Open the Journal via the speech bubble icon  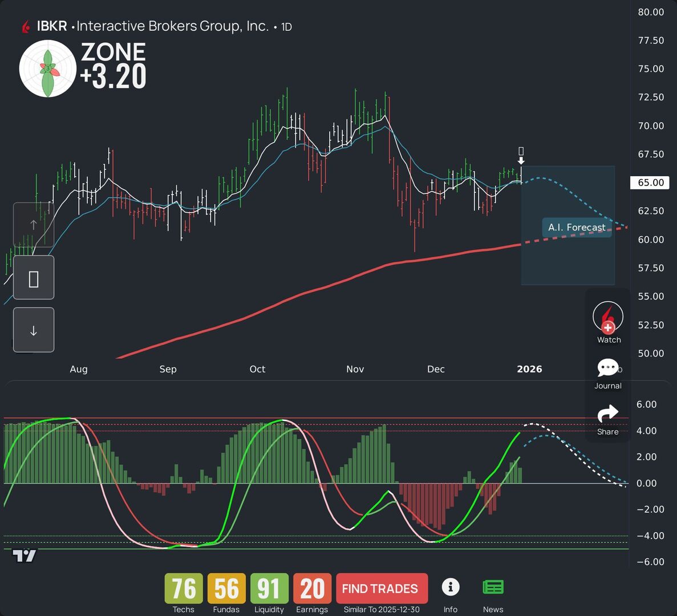pyautogui.click(x=608, y=368)
